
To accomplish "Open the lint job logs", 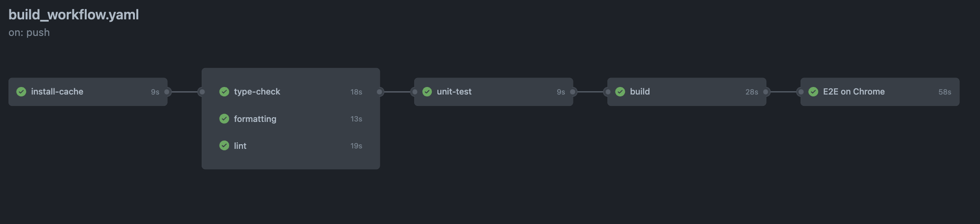I will pos(291,146).
